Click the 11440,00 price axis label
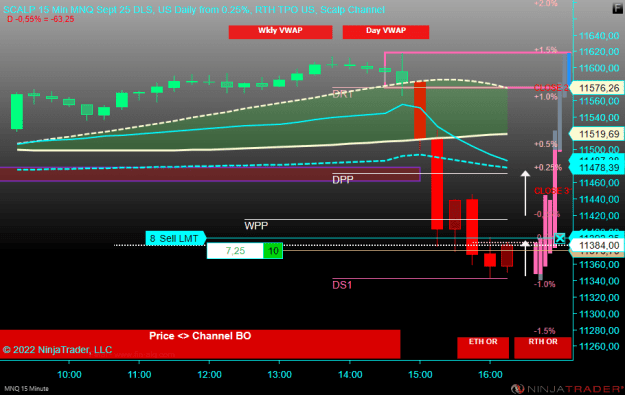Image resolution: width=625 pixels, height=395 pixels. pyautogui.click(x=599, y=199)
